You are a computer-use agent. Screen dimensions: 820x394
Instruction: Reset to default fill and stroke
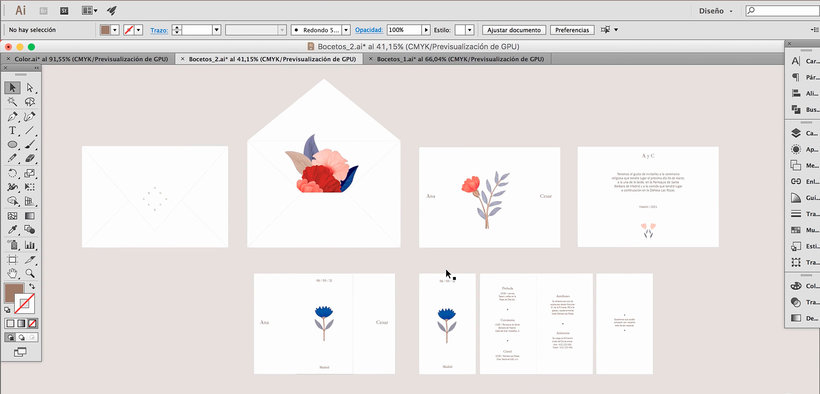coord(7,310)
